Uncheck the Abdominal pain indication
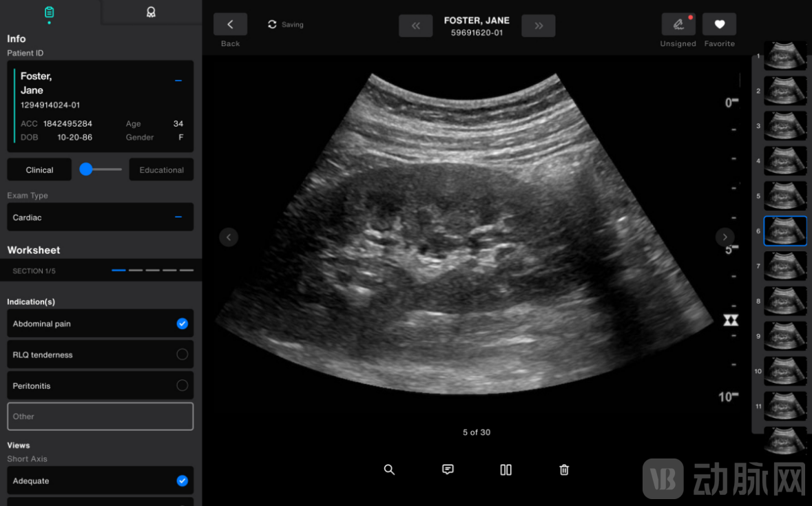The image size is (812, 506). coord(182,324)
